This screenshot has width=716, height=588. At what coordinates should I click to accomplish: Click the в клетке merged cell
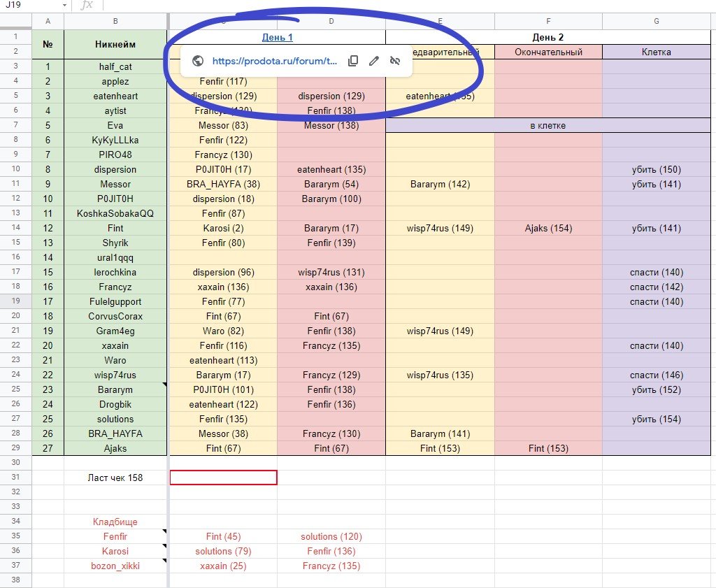pos(547,126)
